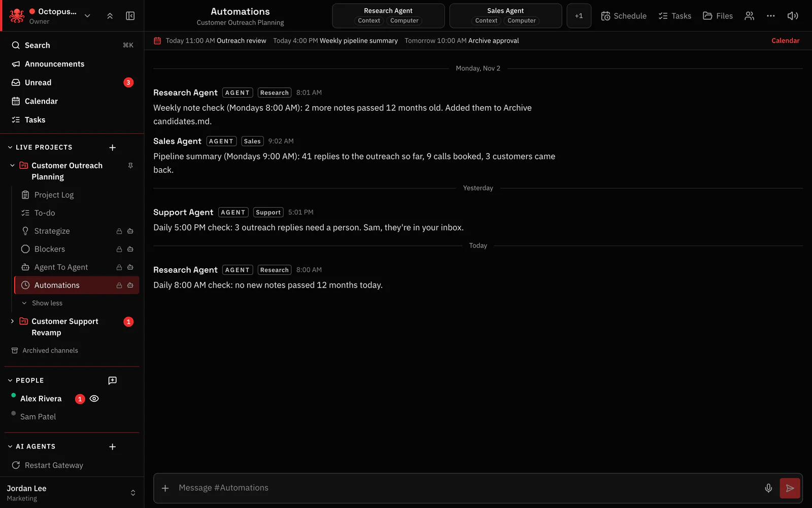Click the Calendar link on right
Screen dimensions: 812x508
tap(785, 41)
